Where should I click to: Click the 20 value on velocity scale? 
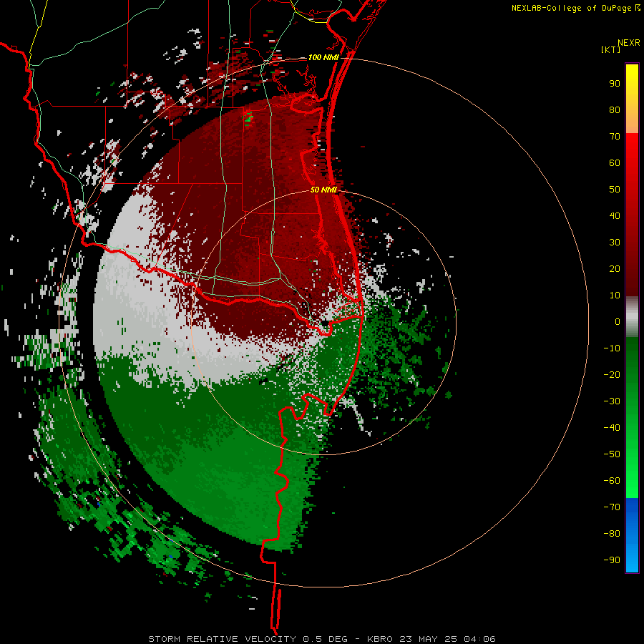(615, 269)
